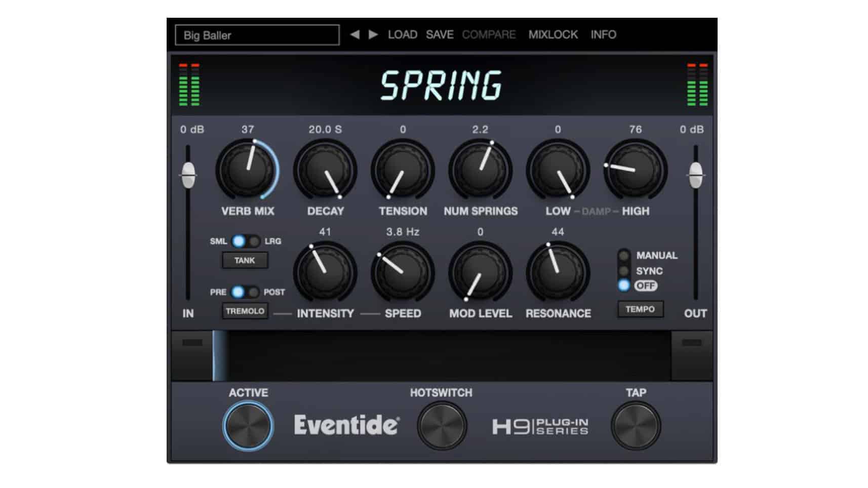The image size is (868, 488).
Task: Click the H9 Plug-in Series logo
Action: 540,427
